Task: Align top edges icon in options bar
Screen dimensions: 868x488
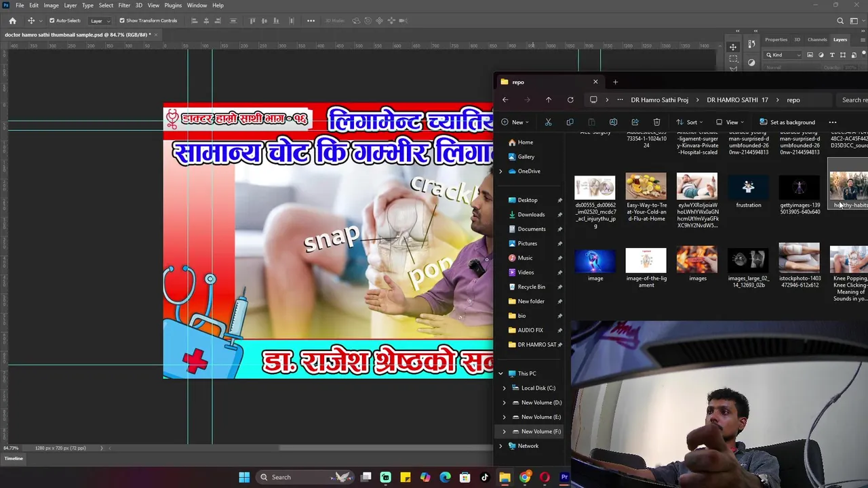Action: coord(253,20)
